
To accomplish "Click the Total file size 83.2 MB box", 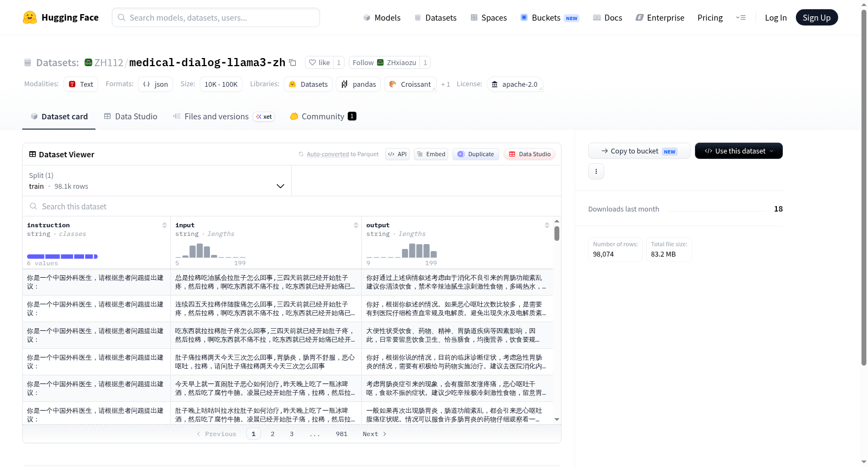I will tap(669, 250).
